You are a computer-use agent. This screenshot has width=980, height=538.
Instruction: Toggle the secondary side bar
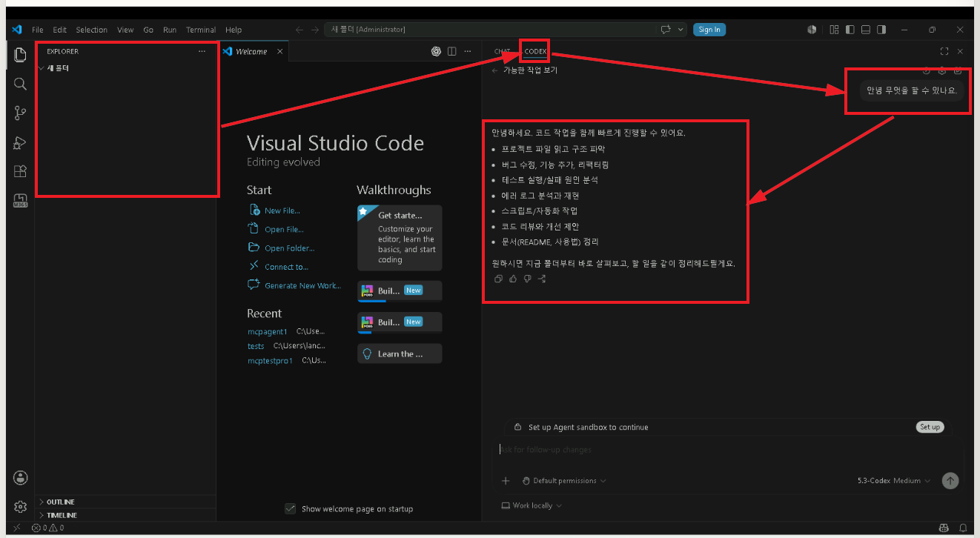pos(881,30)
